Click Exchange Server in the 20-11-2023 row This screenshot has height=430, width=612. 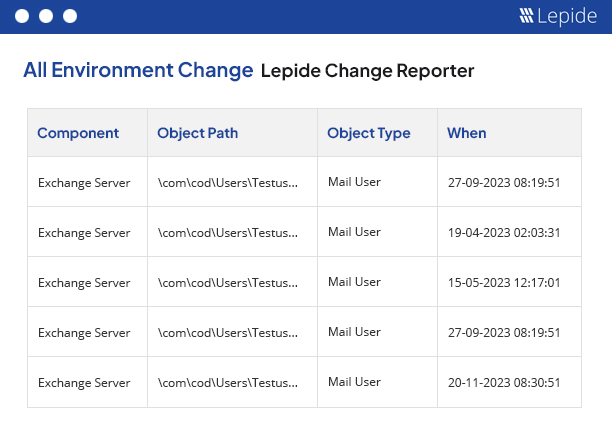[84, 383]
